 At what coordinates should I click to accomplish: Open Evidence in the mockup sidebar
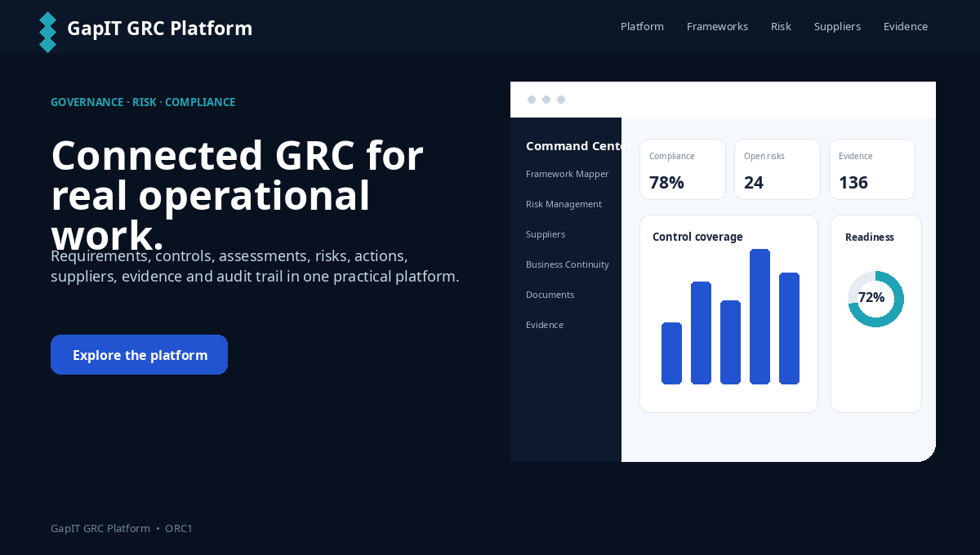pyautogui.click(x=545, y=325)
